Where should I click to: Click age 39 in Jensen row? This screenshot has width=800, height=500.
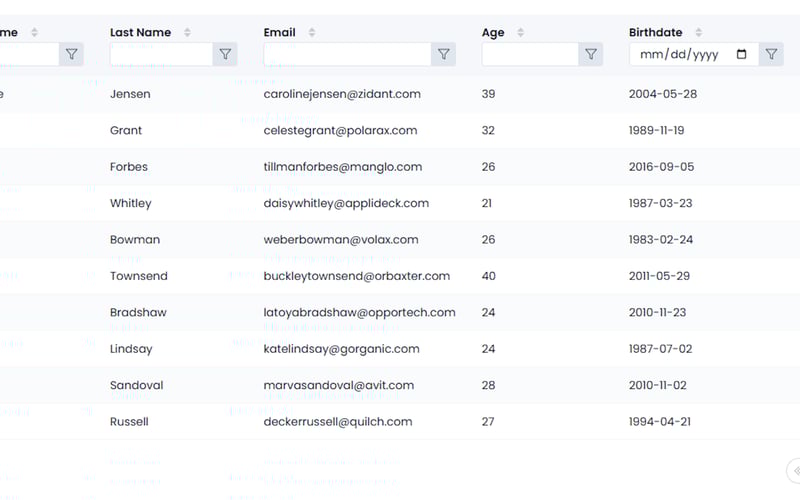(488, 94)
